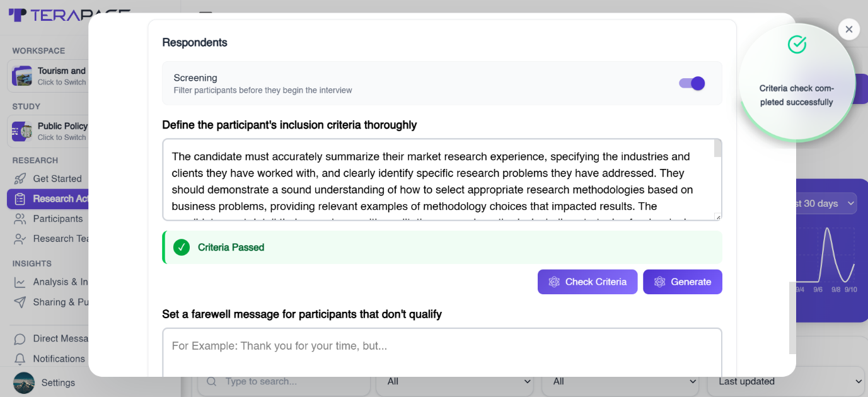Open Participants in the sidebar
The image size is (868, 397).
[x=48, y=219]
